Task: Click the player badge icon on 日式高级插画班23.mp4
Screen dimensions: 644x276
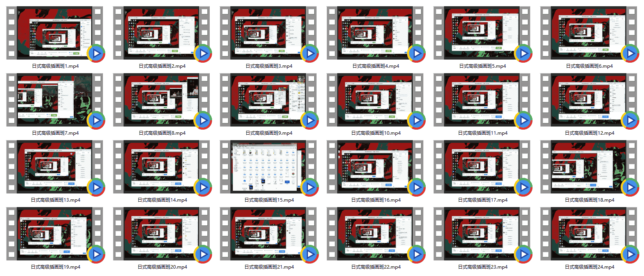Action: [x=523, y=254]
